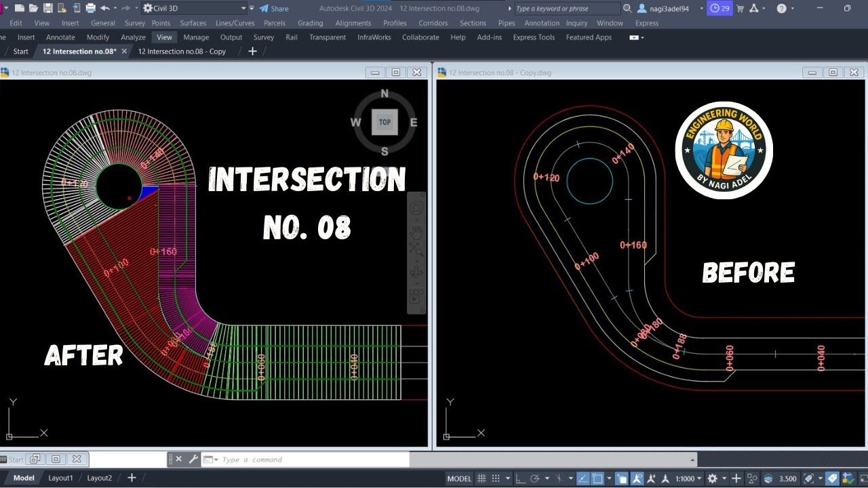Viewport: 868px width, 488px height.
Task: Click the Full Navigation Wheel icon
Action: (x=416, y=209)
